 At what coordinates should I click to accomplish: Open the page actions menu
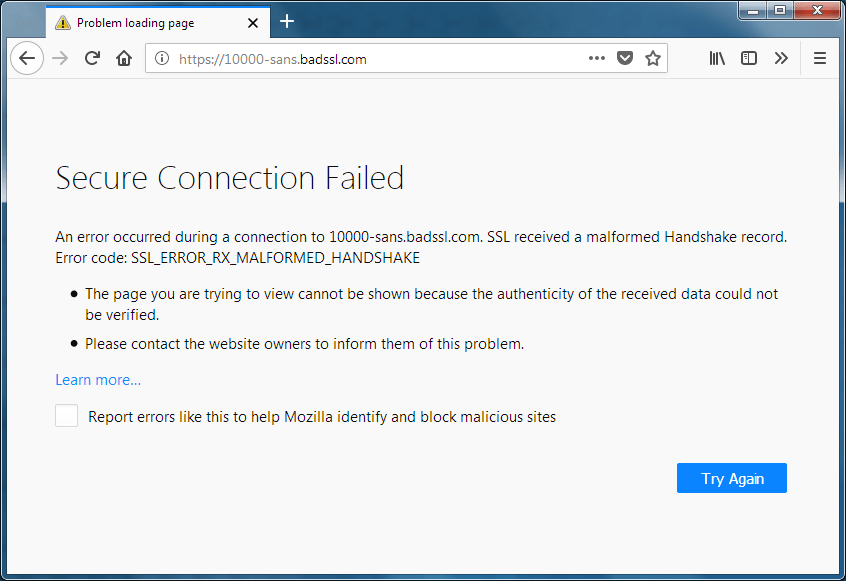point(597,58)
